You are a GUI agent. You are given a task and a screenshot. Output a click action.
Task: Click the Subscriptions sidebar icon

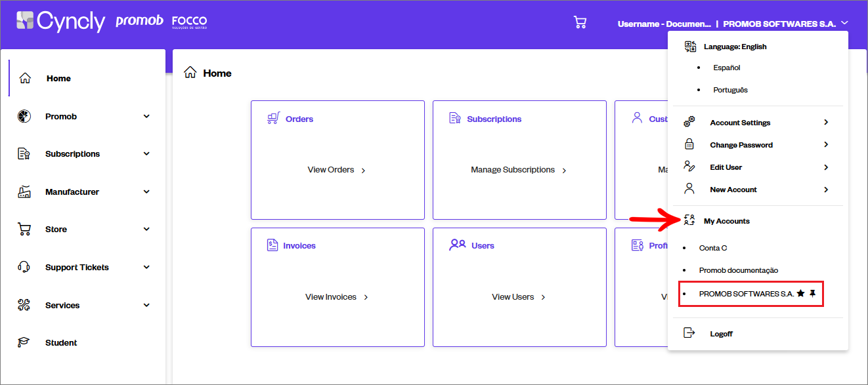[24, 154]
